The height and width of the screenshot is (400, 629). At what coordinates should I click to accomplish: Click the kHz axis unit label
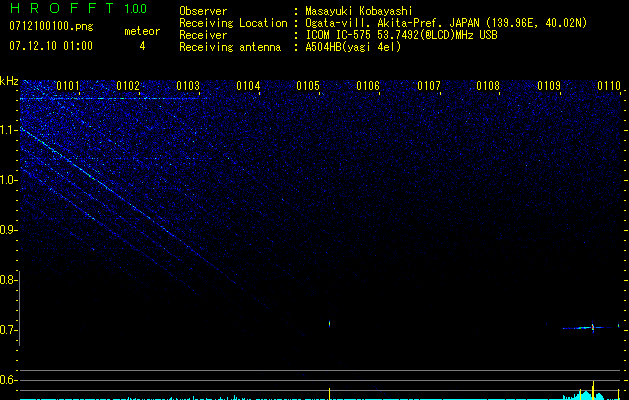tap(9, 81)
